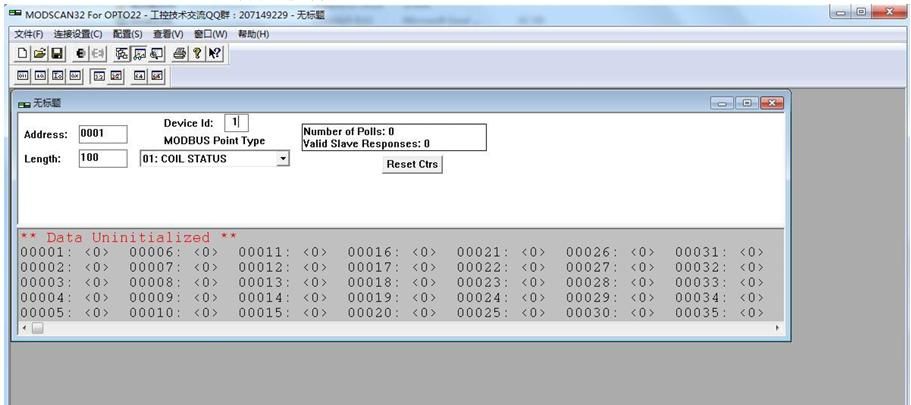This screenshot has width=911, height=405.
Task: Open a file using folder icon
Action: 39,53
